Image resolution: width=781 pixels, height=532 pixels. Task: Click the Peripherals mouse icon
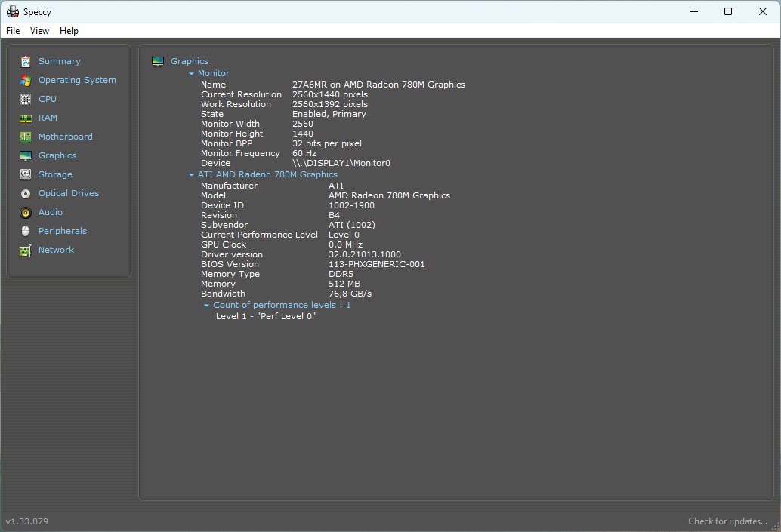(26, 232)
